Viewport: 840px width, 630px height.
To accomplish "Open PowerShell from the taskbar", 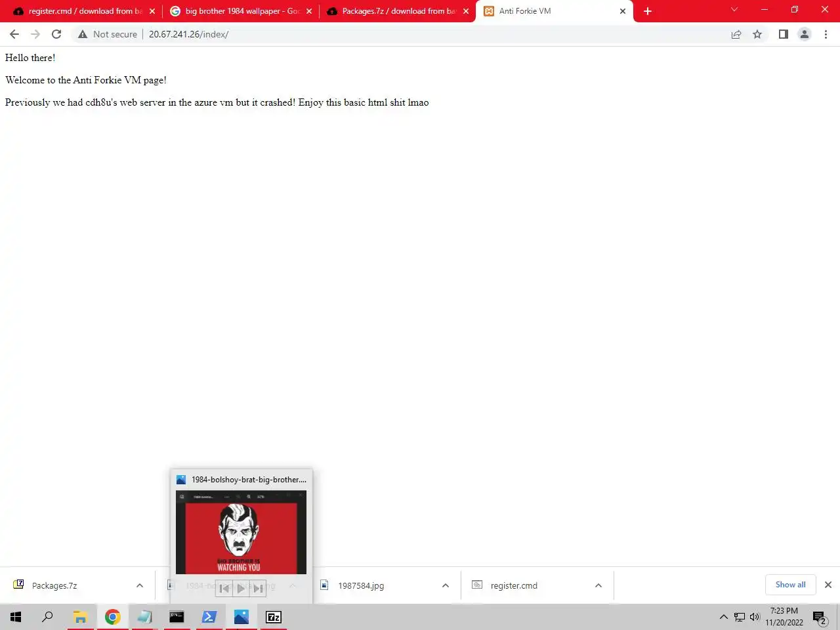I will click(x=209, y=617).
